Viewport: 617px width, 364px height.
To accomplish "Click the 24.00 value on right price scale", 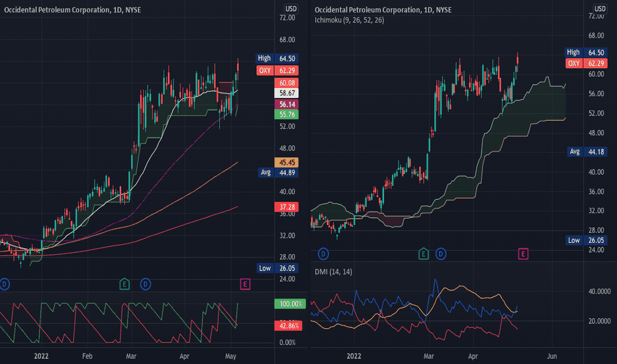I will 596,250.
